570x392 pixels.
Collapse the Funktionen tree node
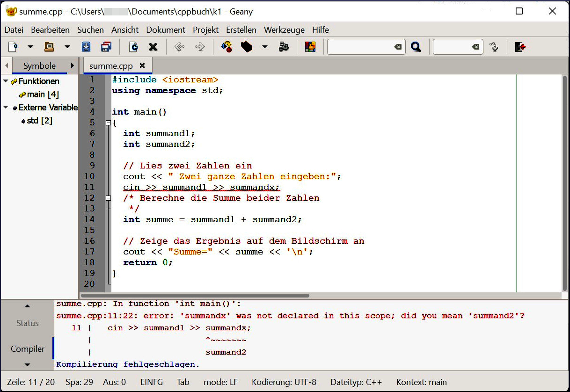pyautogui.click(x=6, y=81)
